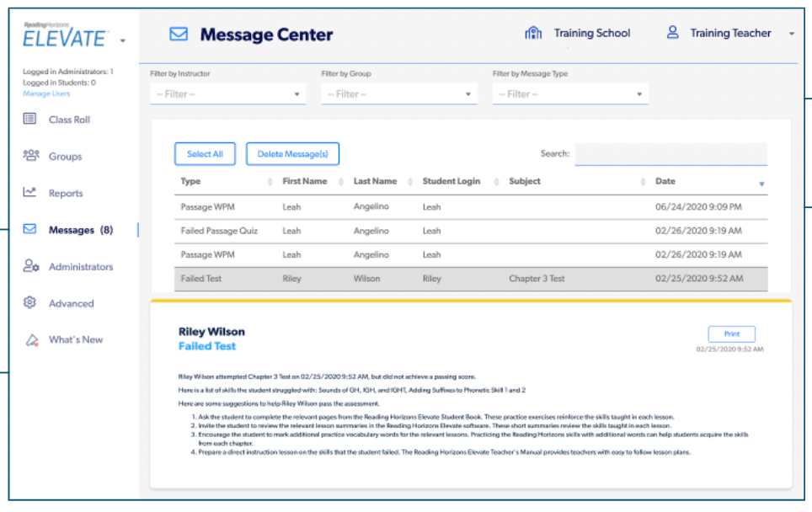This screenshot has width=812, height=512.
Task: Click the Date column header
Action: 665,181
